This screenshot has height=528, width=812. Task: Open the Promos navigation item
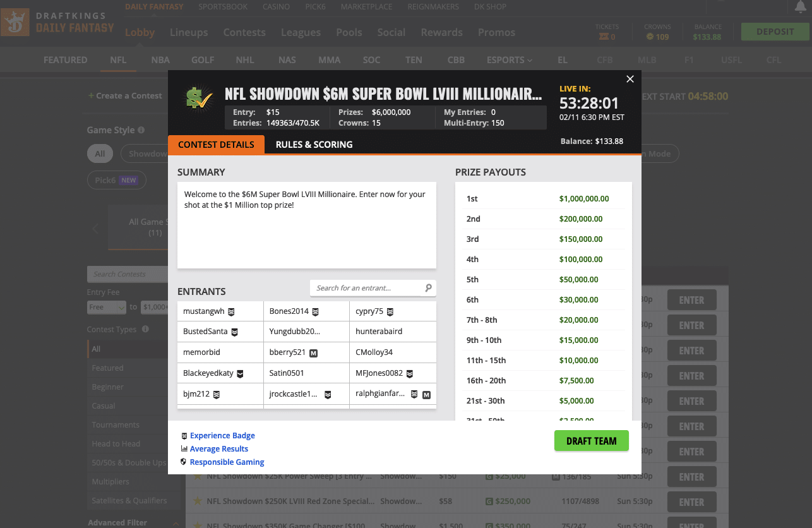[x=496, y=32]
